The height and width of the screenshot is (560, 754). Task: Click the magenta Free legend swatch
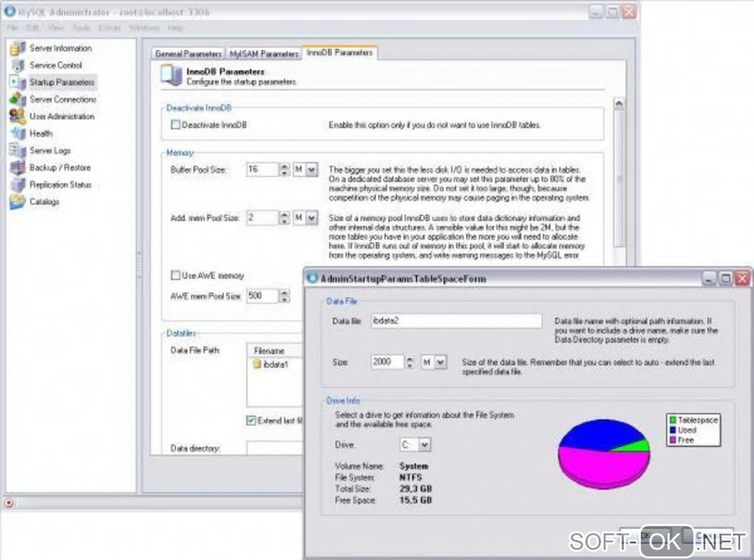(x=673, y=440)
